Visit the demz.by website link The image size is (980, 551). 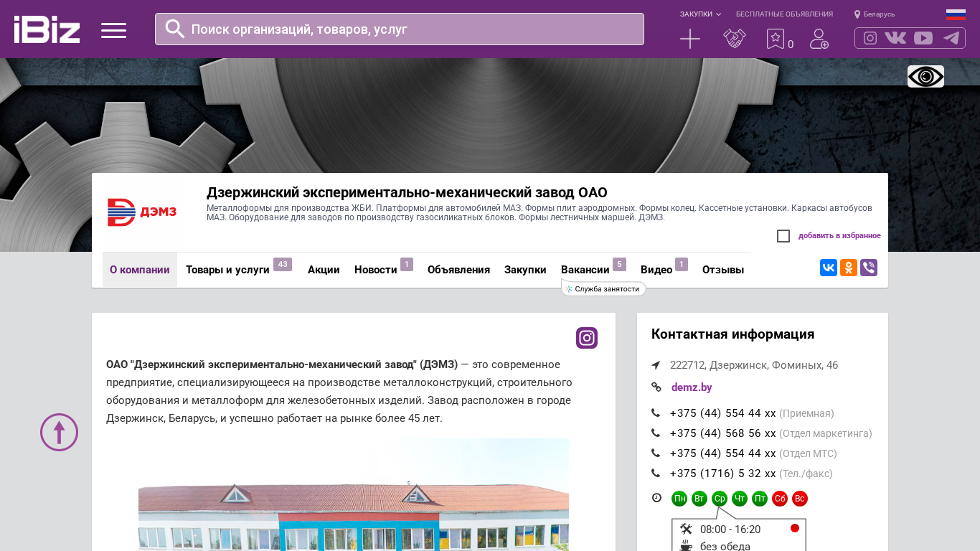(x=691, y=387)
